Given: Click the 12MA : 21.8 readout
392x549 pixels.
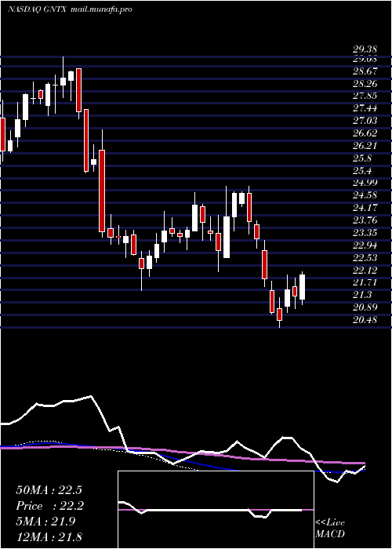Looking at the screenshot, I should [49, 537].
